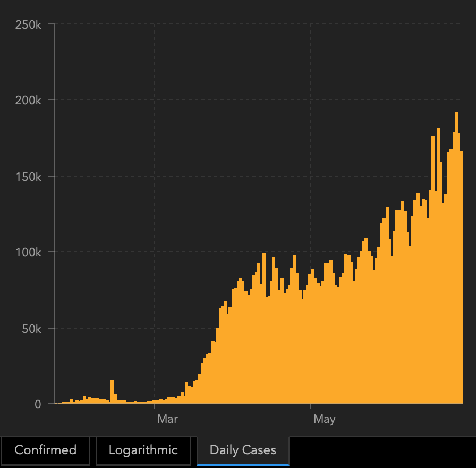This screenshot has width=476, height=468.
Task: Select the Daily Cases tab
Action: (x=243, y=450)
